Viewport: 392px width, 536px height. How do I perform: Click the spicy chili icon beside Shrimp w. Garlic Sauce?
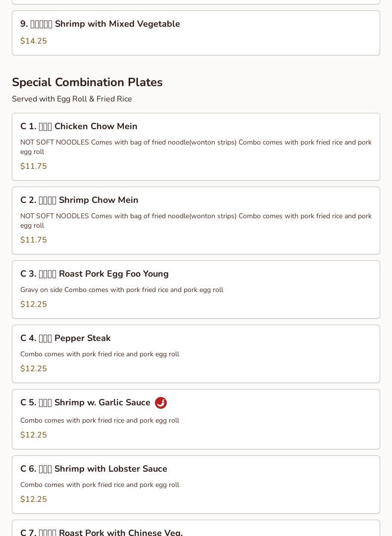click(x=161, y=403)
